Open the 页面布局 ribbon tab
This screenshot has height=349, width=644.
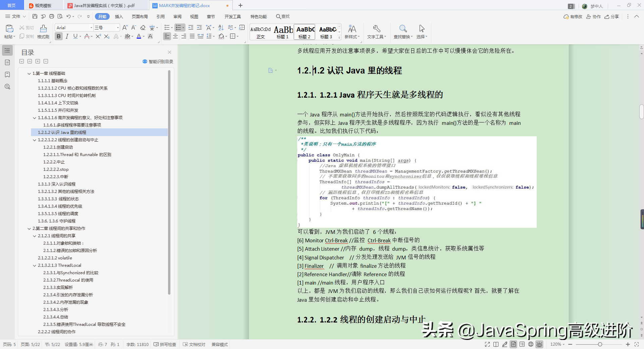click(x=140, y=16)
